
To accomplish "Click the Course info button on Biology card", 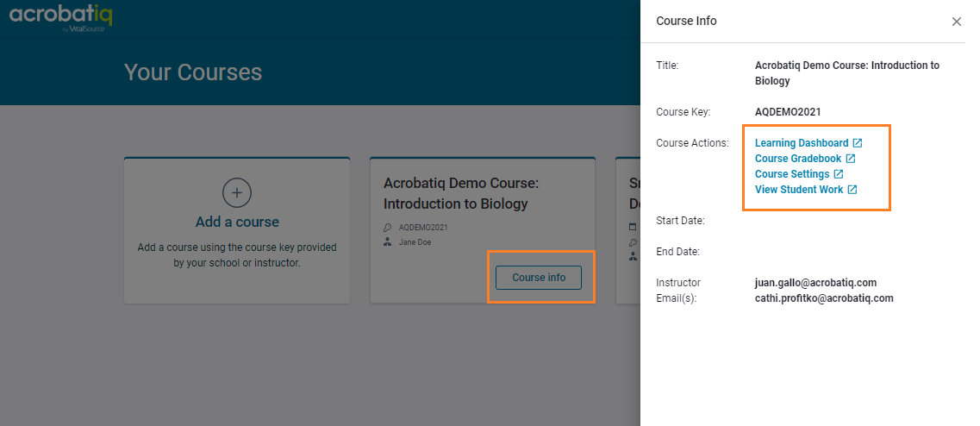I will (539, 278).
